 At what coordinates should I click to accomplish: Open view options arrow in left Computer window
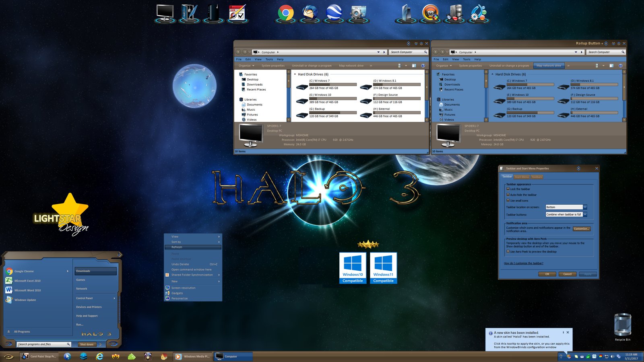[x=406, y=66]
